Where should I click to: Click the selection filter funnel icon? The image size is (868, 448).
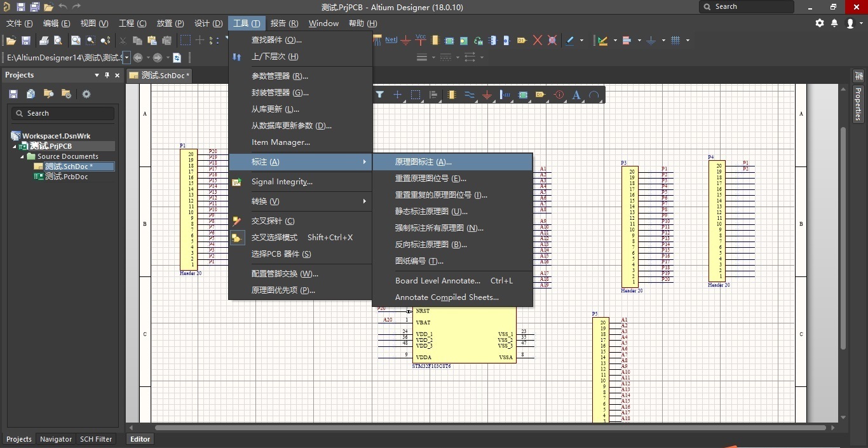[379, 95]
